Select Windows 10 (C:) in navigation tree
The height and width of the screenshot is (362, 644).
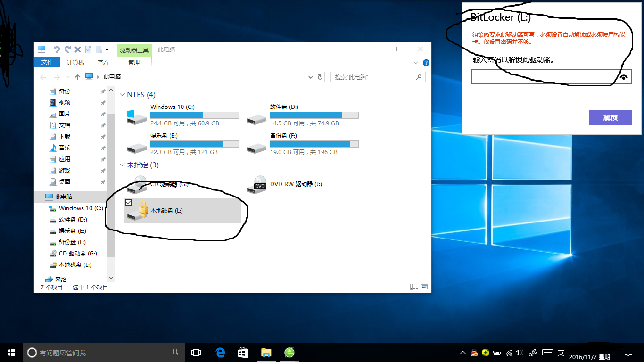81,208
